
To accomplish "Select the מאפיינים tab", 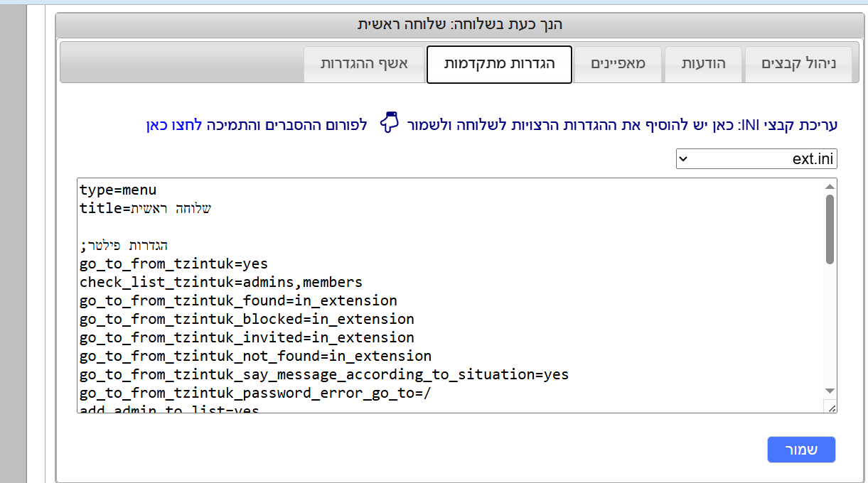I will pyautogui.click(x=618, y=64).
